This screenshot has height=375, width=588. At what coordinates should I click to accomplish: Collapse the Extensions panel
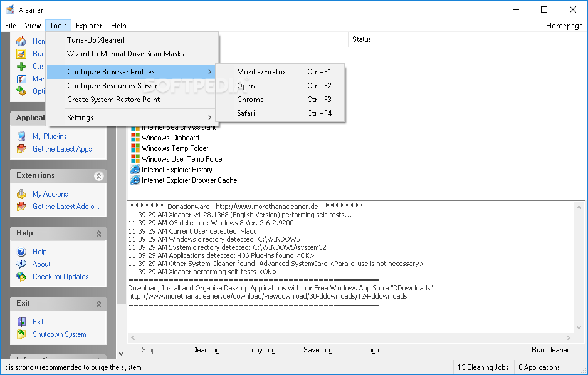tap(98, 176)
